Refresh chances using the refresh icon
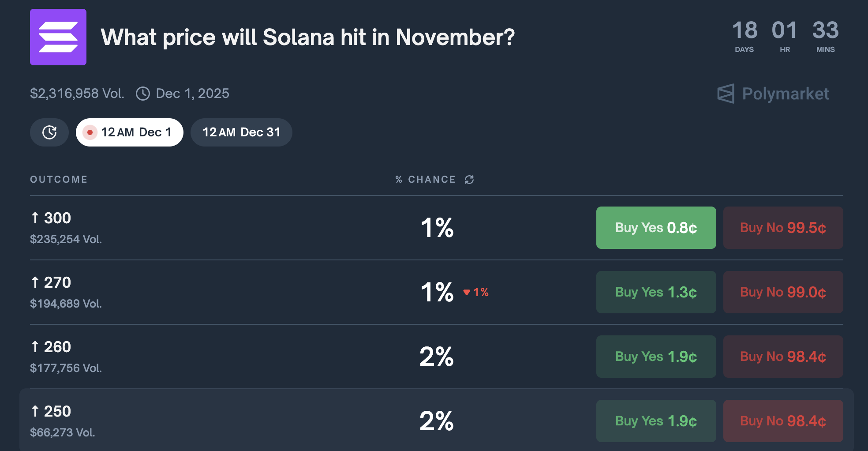The height and width of the screenshot is (451, 868). coord(469,180)
